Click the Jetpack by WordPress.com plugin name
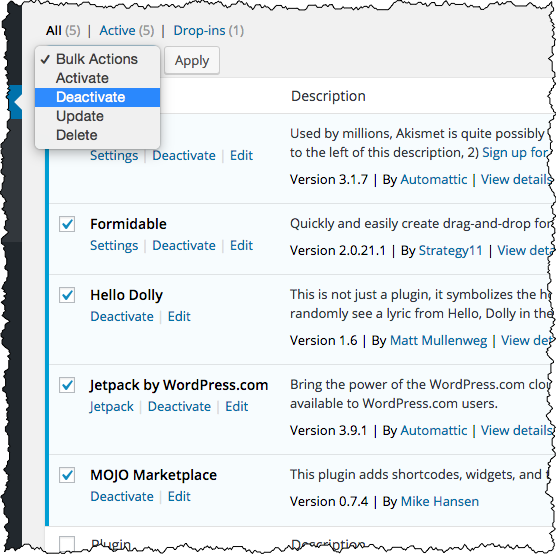This screenshot has height=554, width=556. (179, 386)
